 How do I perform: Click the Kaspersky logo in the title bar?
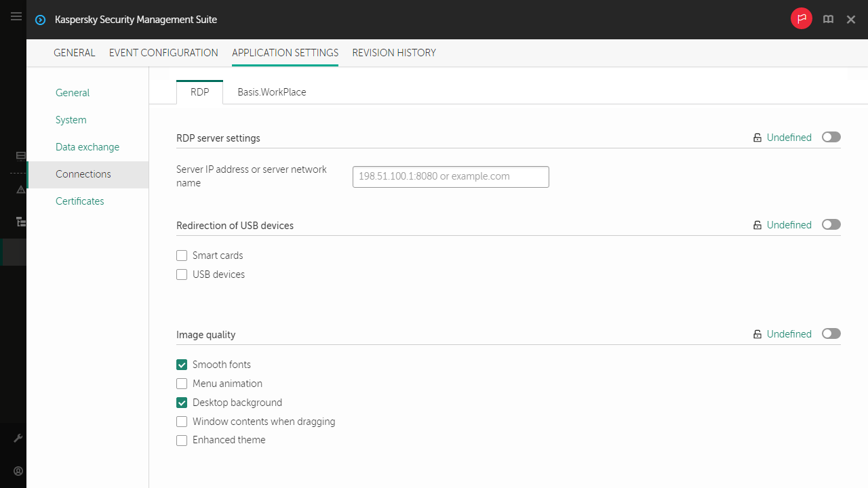coord(40,20)
